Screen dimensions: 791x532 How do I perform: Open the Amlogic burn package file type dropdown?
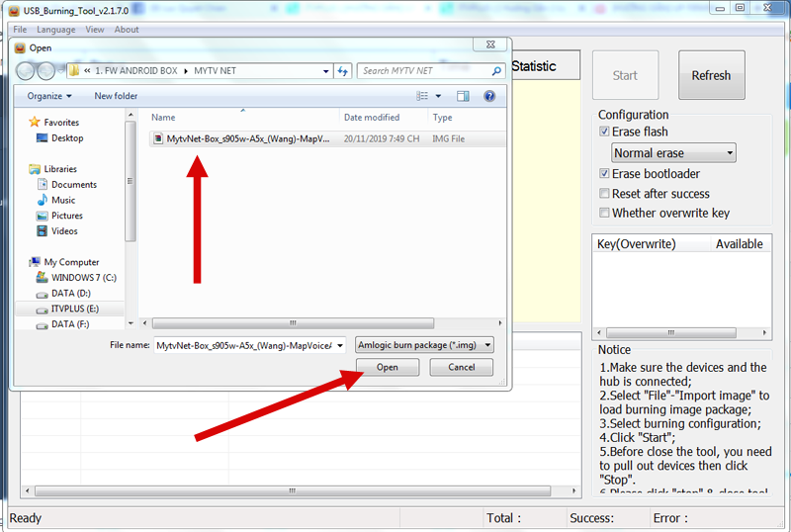click(x=424, y=345)
